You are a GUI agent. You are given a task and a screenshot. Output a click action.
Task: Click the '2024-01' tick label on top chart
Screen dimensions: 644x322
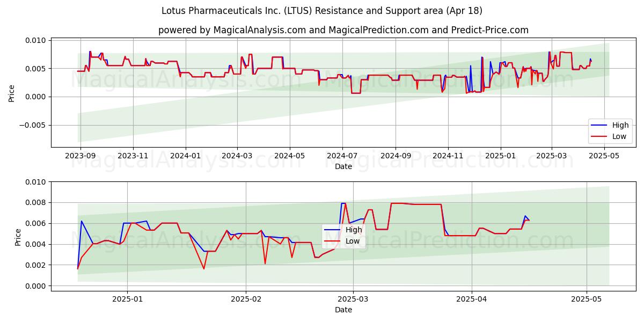[x=185, y=156]
